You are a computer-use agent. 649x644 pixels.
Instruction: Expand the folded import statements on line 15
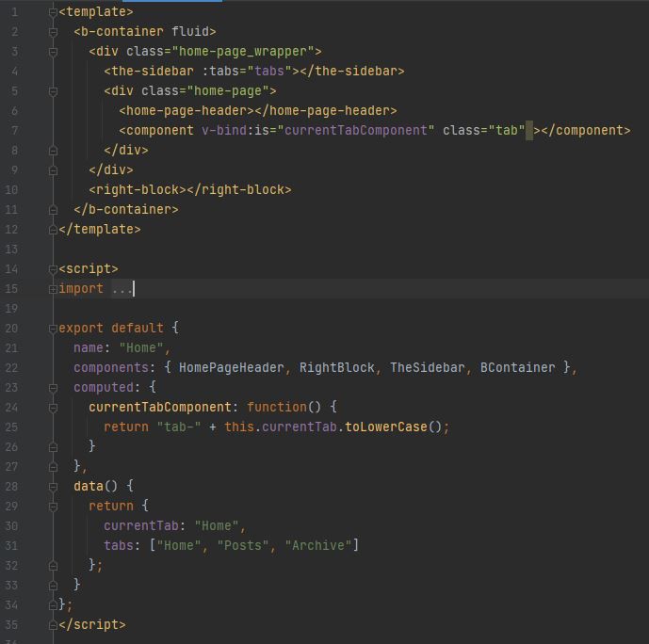pyautogui.click(x=53, y=289)
